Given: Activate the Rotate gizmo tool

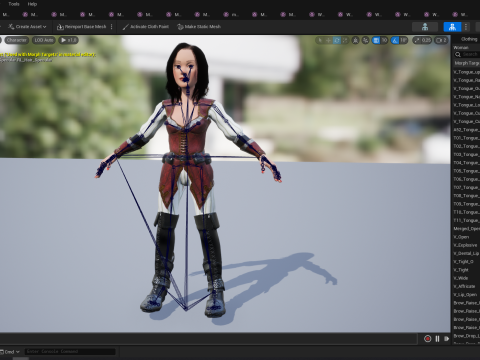Looking at the screenshot, I should 337,40.
